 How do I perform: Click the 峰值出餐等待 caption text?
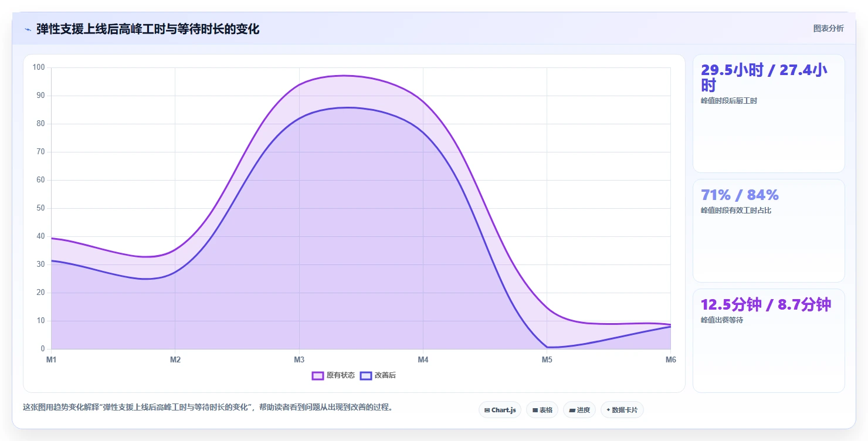[722, 320]
